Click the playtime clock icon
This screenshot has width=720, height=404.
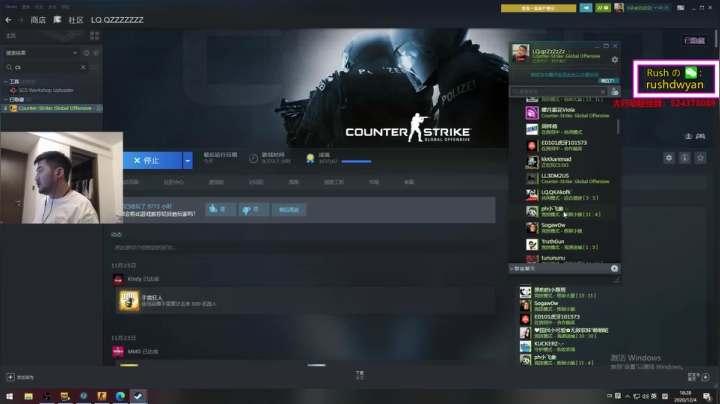[x=253, y=158]
